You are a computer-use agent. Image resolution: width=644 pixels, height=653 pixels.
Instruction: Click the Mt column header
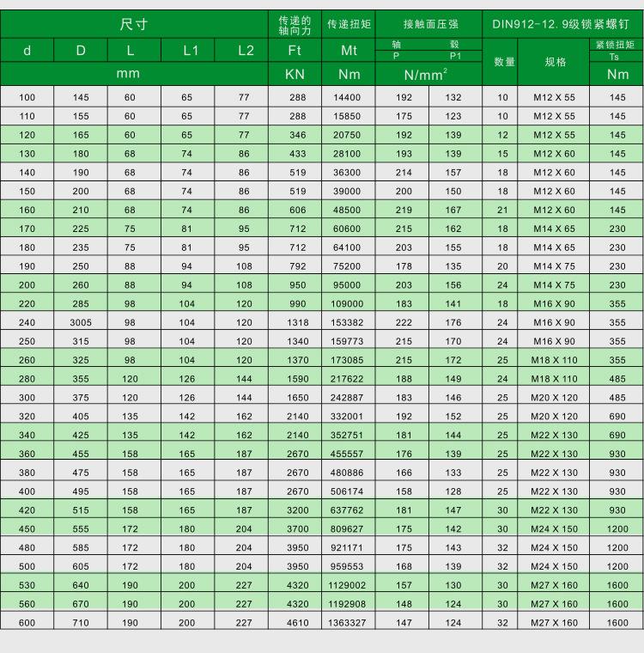click(349, 51)
